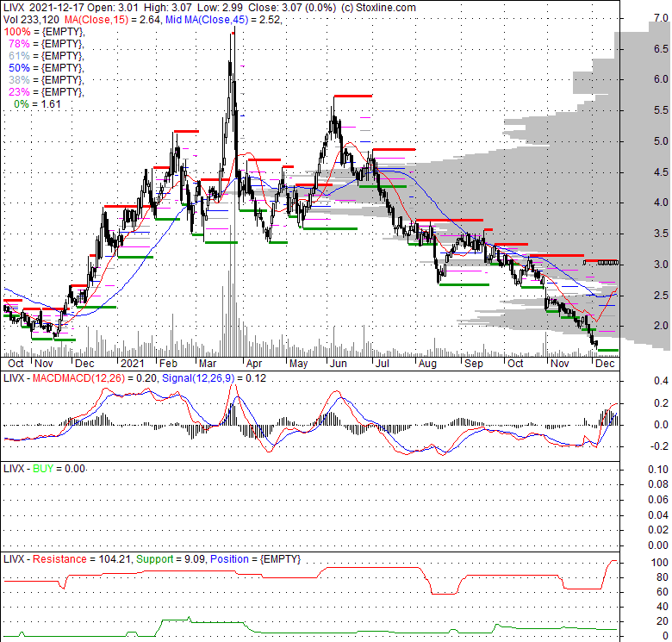Click the Jul label on the time axis
The height and width of the screenshot is (642, 672).
(382, 364)
